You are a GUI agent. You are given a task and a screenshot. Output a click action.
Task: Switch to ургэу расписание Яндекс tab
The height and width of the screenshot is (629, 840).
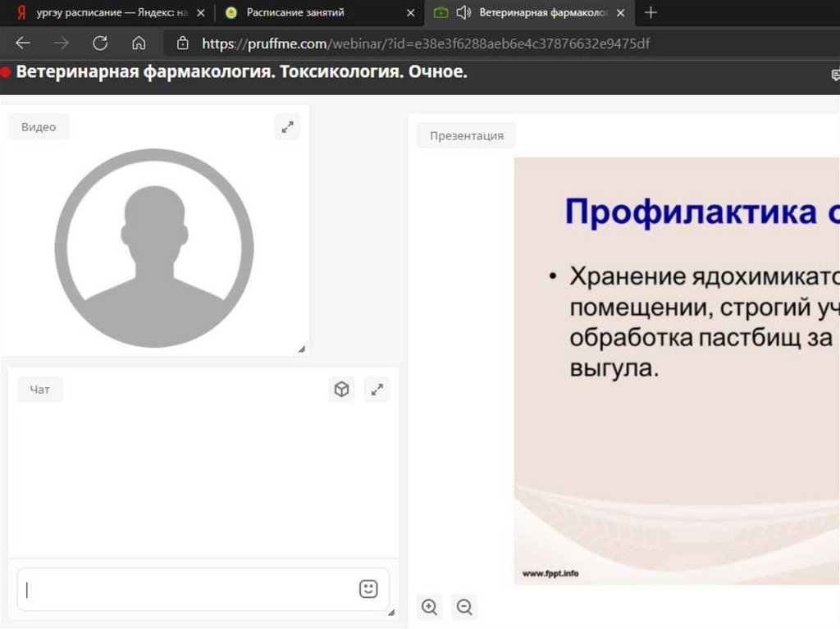(103, 12)
